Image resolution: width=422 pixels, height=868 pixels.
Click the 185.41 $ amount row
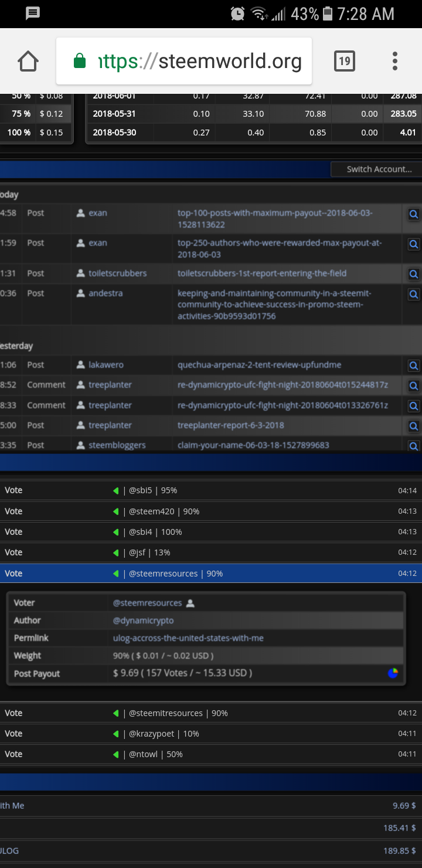pos(211,828)
